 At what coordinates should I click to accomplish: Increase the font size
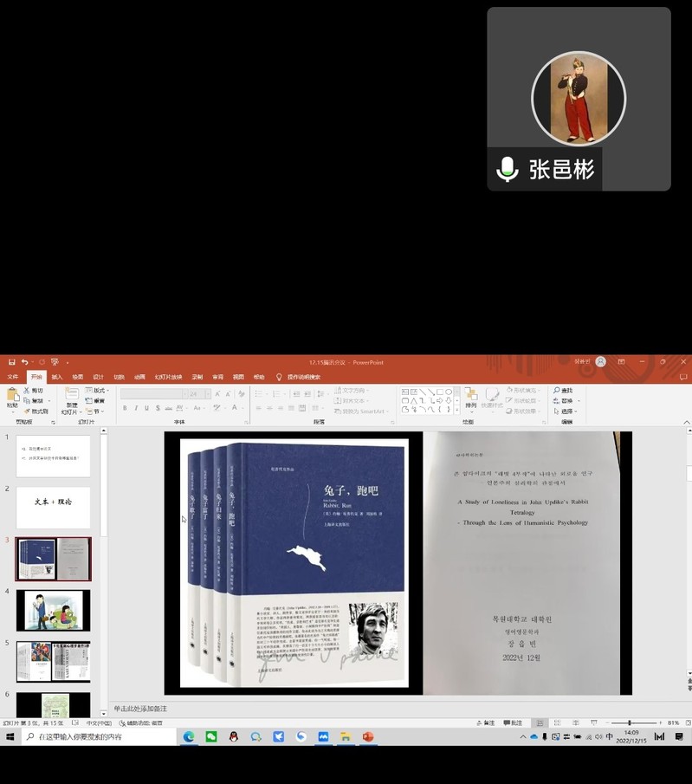tap(218, 394)
